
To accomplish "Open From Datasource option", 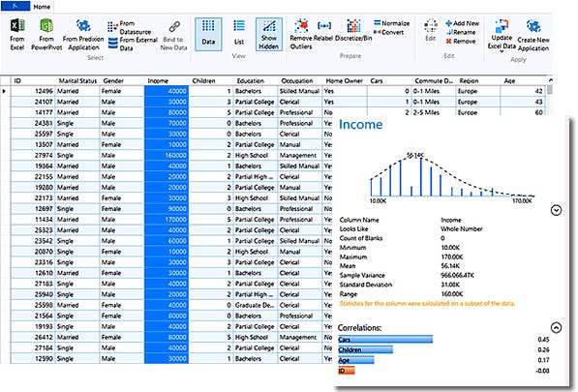I will point(130,27).
